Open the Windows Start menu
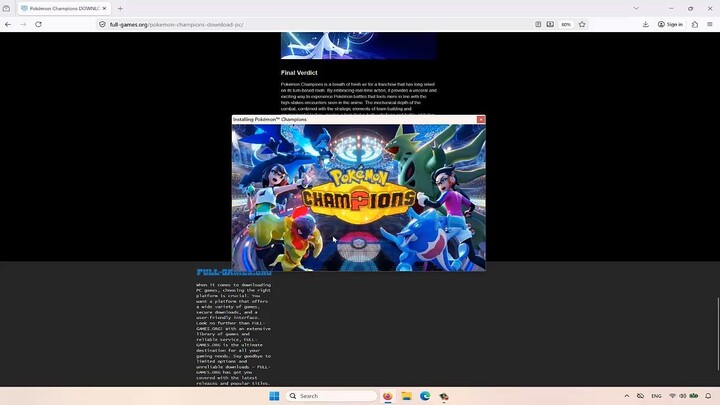 274,396
